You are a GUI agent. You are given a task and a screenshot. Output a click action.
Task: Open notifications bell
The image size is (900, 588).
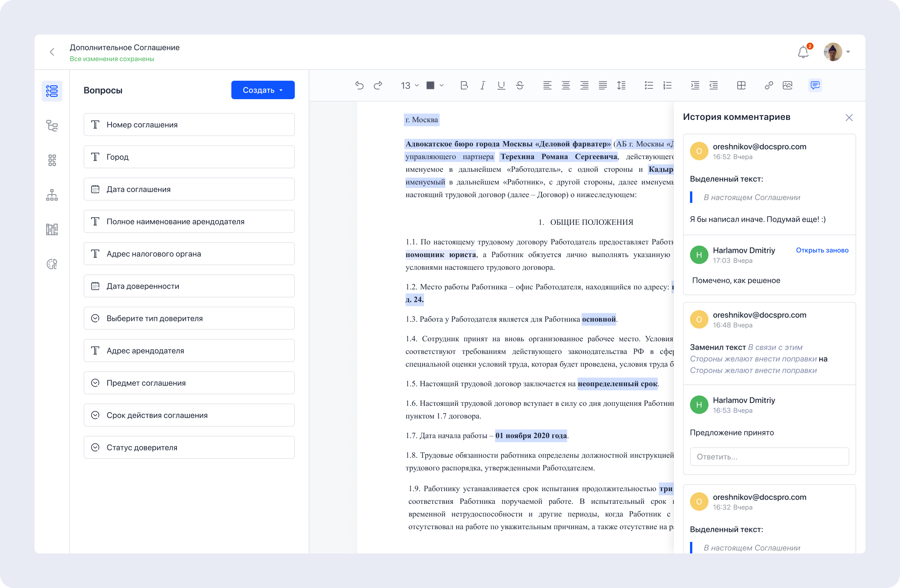coord(803,52)
